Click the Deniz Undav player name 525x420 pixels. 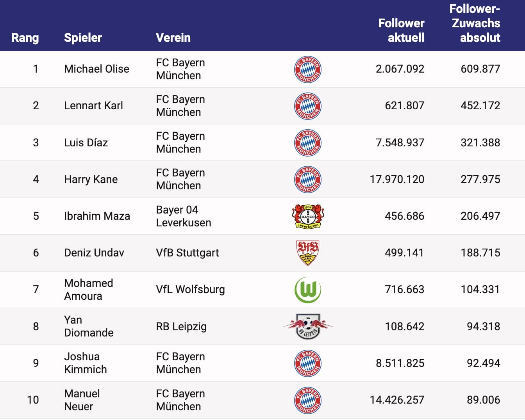[x=94, y=253]
